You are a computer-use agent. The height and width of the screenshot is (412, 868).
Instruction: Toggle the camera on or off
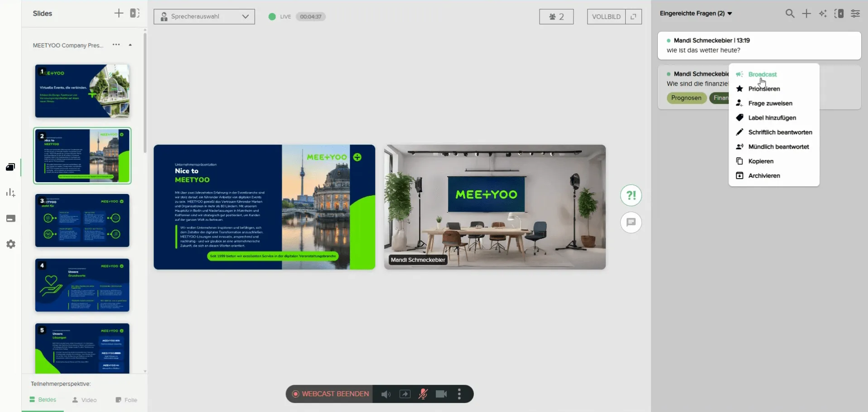[441, 394]
